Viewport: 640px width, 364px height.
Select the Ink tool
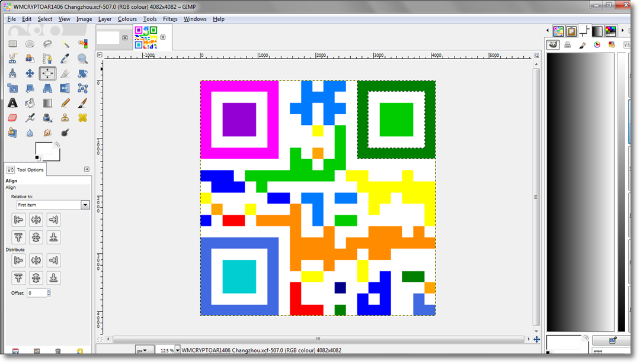(47, 118)
